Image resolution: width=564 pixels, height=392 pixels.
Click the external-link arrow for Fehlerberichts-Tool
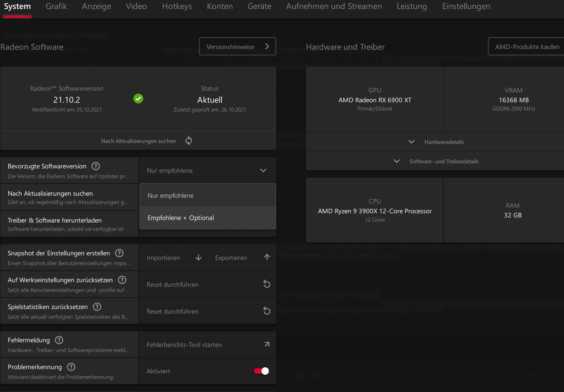tap(267, 344)
